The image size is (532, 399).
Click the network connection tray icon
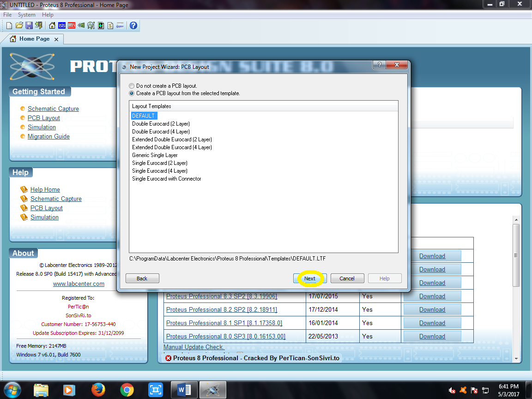pyautogui.click(x=485, y=391)
